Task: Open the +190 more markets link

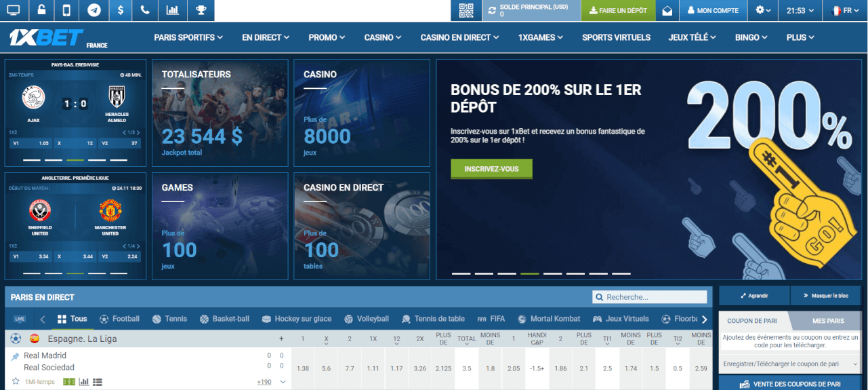Action: point(264,382)
